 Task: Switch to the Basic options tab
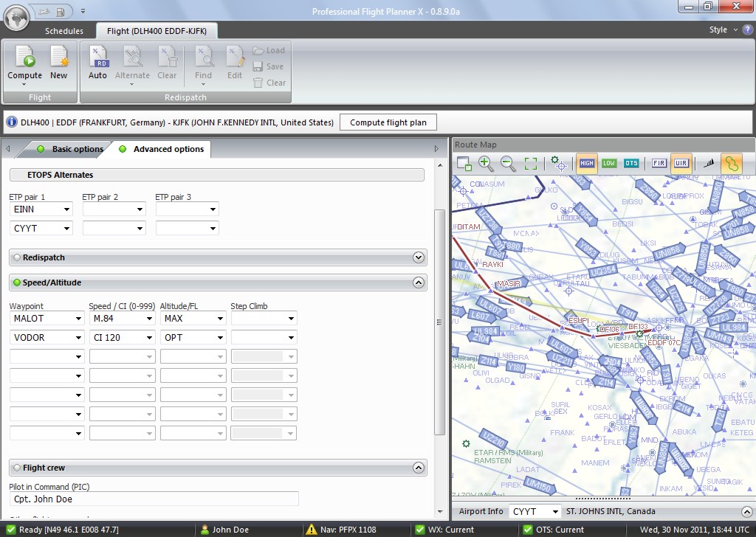click(x=72, y=149)
